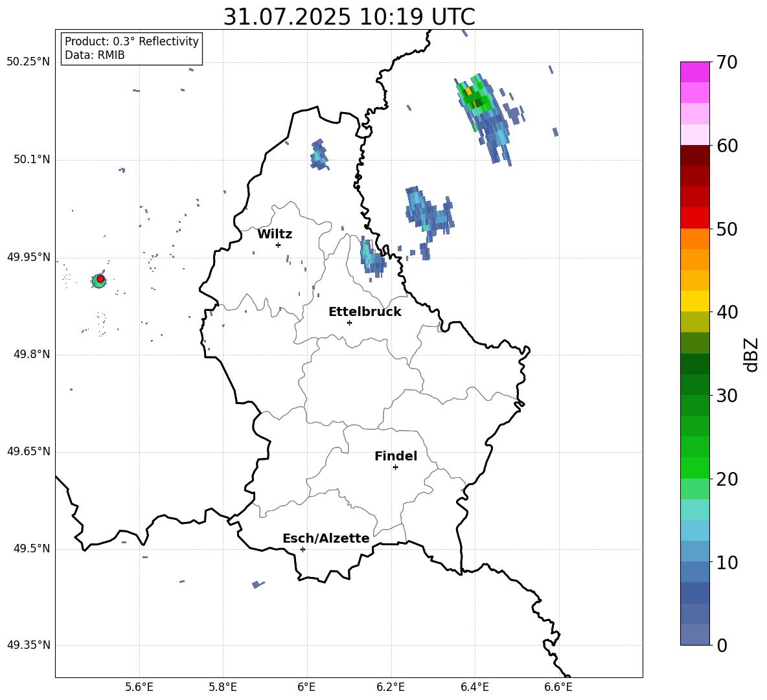Click the Ettelbruck city label
Screen dimensions: 767x700
click(x=365, y=312)
